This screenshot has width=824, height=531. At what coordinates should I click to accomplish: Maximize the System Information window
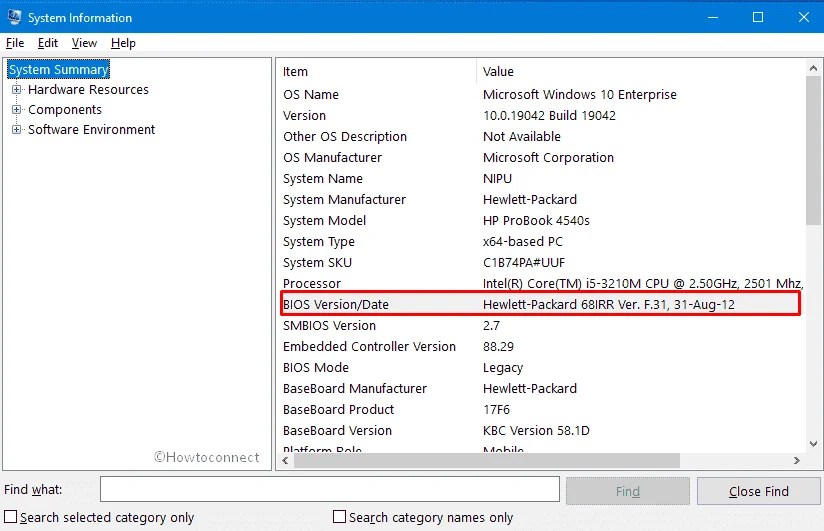pos(758,17)
